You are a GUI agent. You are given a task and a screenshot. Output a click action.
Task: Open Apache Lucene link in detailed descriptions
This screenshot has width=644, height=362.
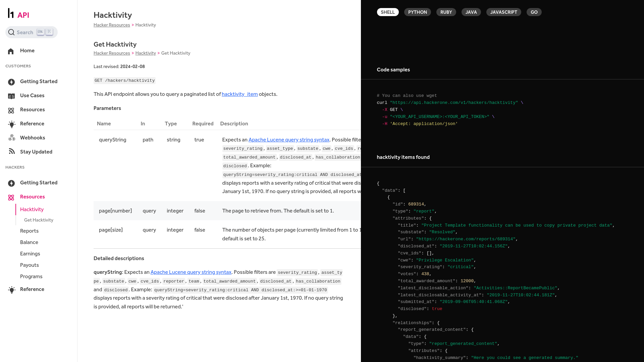coord(191,272)
